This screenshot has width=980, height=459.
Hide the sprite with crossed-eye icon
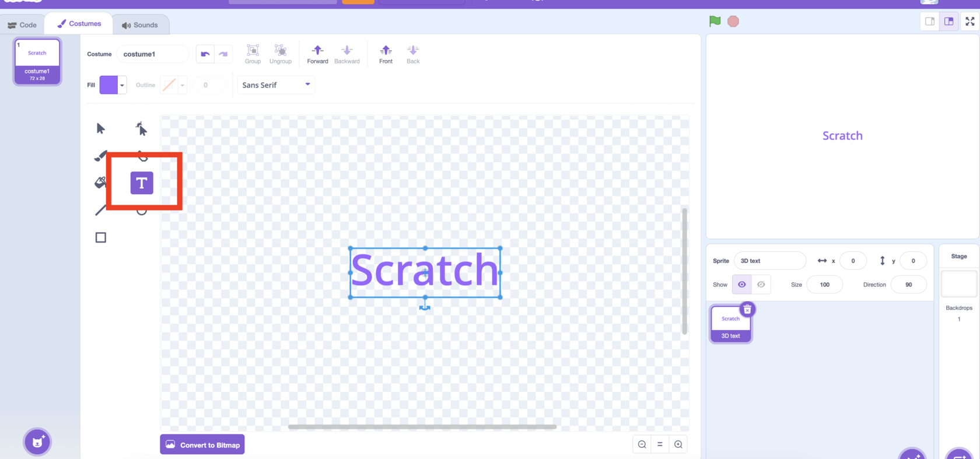[761, 285]
